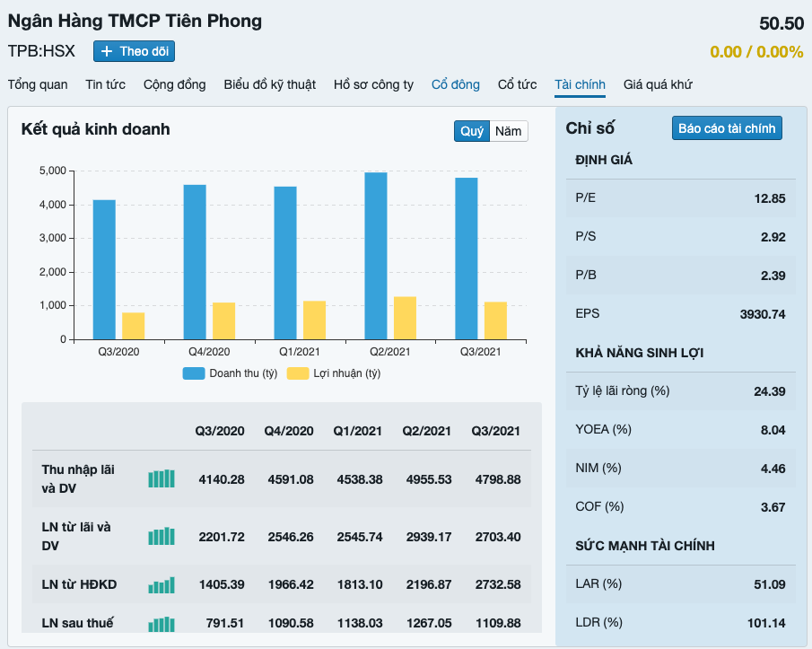
Task: Open the "Báo cáo tài chính" report
Action: (727, 127)
